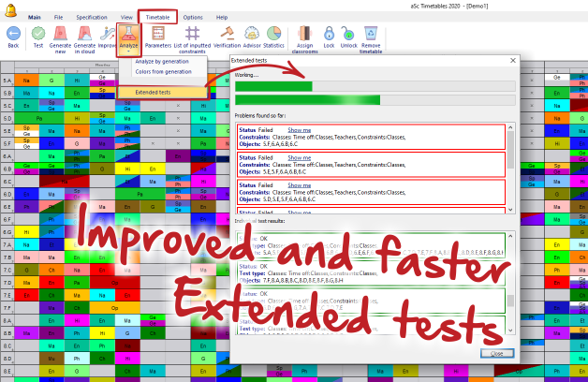Click Generate new timetable icon

pyautogui.click(x=60, y=34)
